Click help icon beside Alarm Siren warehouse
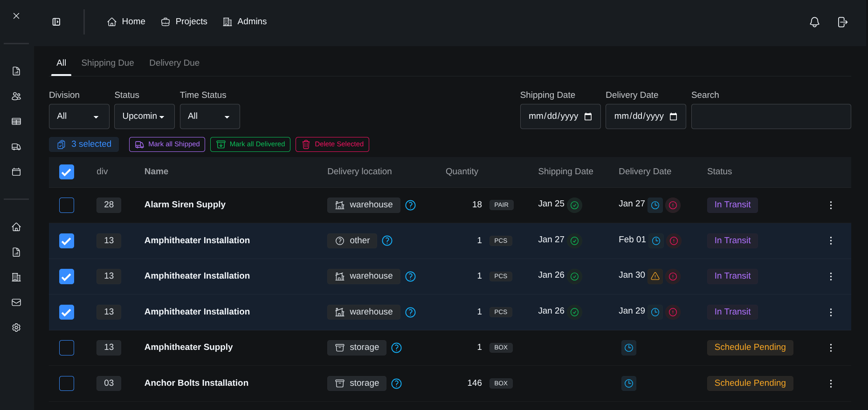 pyautogui.click(x=410, y=205)
